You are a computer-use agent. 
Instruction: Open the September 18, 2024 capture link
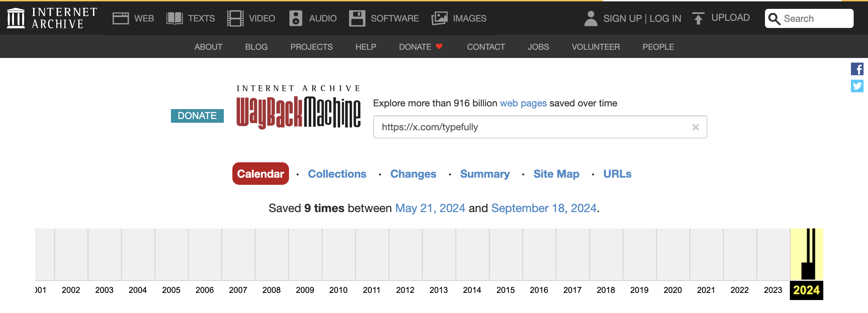[544, 208]
